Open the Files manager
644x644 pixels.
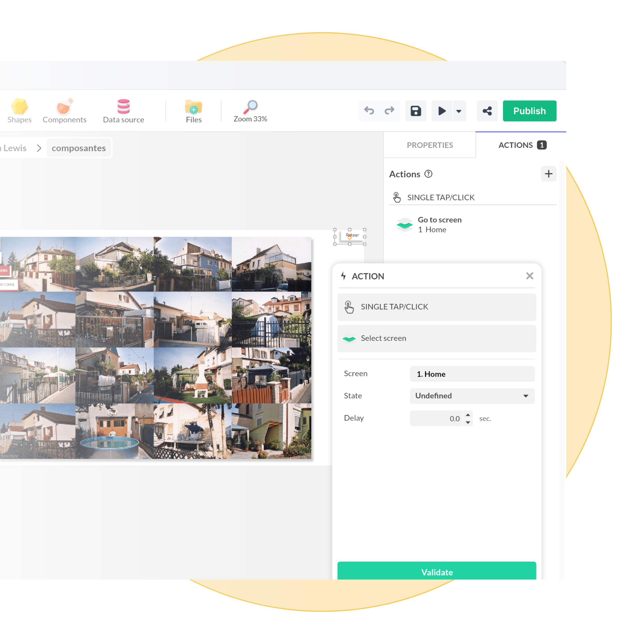click(x=194, y=111)
